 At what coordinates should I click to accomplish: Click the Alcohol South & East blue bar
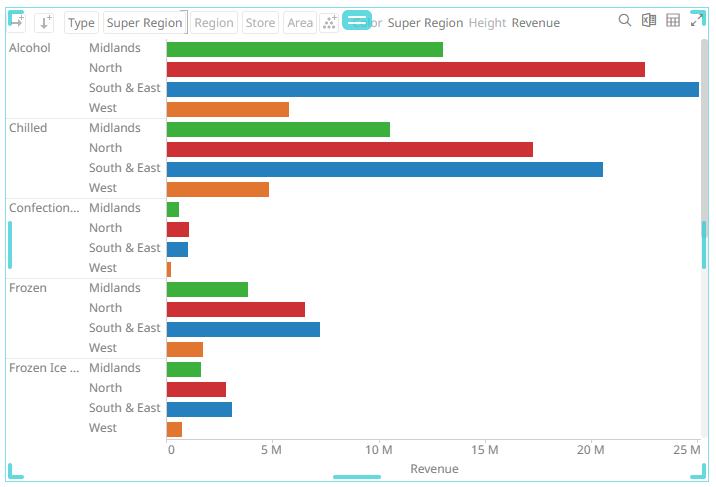point(432,89)
